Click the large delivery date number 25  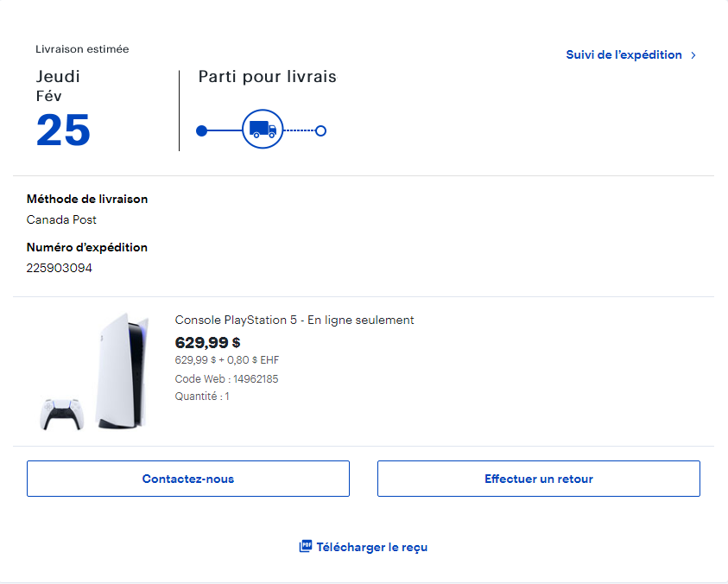(63, 130)
